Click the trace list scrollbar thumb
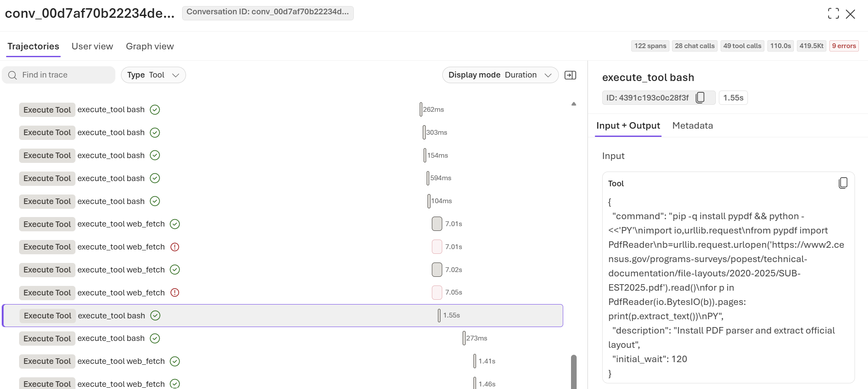The image size is (868, 389). [574, 372]
